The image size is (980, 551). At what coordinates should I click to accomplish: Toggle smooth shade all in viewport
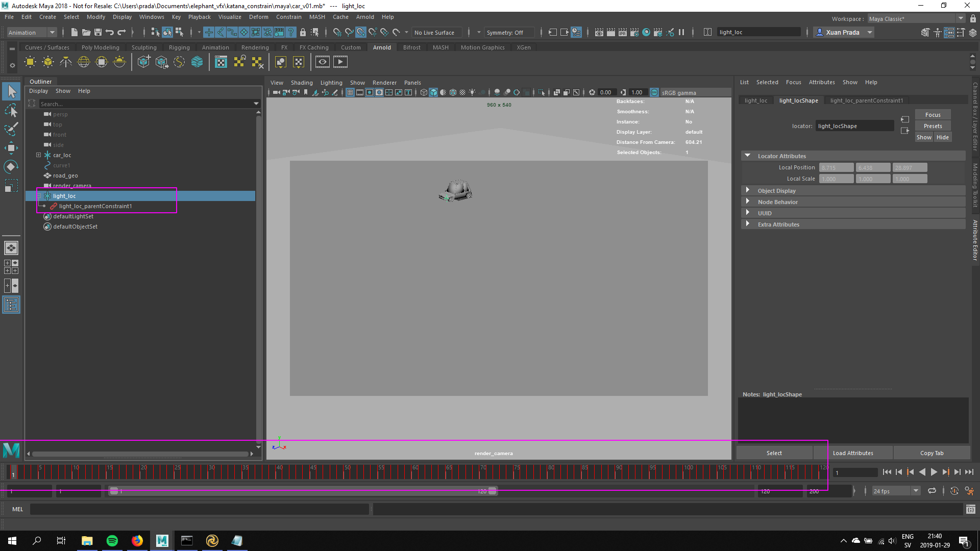click(433, 92)
